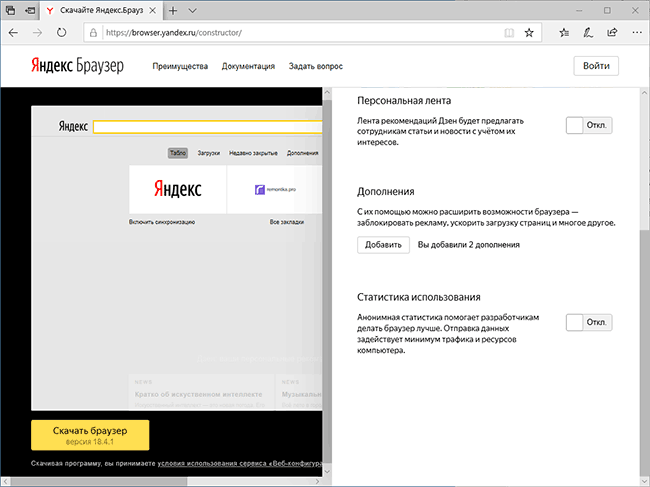Viewport: 650px width, 487px height.
Task: Open the условия использования сервиса link
Action: click(x=240, y=463)
